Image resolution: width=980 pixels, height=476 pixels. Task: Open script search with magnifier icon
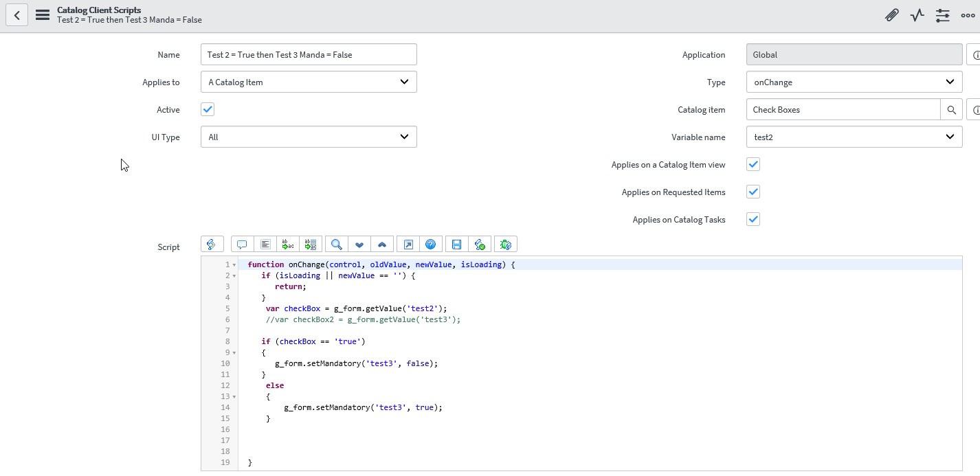[x=336, y=244]
